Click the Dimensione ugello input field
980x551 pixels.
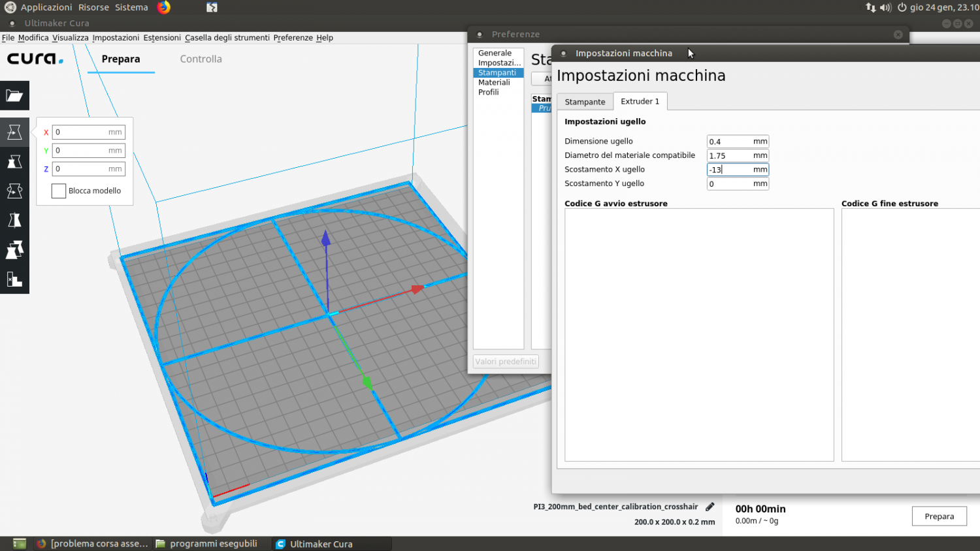(x=729, y=142)
